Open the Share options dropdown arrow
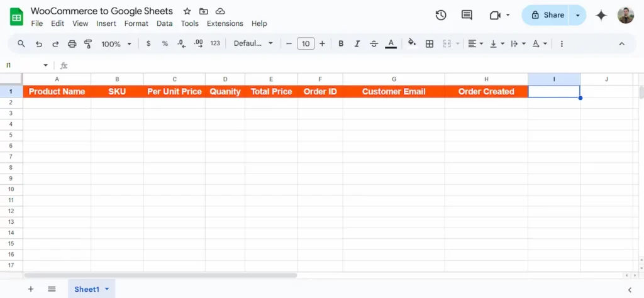The height and width of the screenshot is (298, 644). 577,15
